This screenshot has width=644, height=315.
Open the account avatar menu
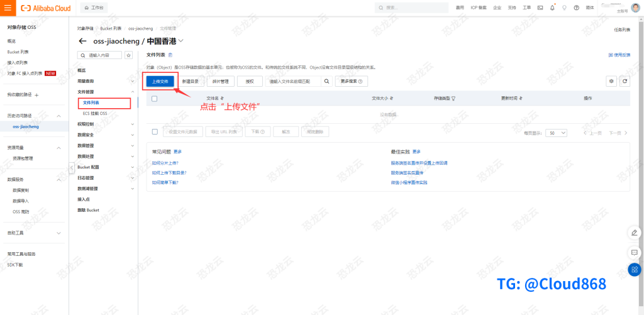tap(635, 8)
